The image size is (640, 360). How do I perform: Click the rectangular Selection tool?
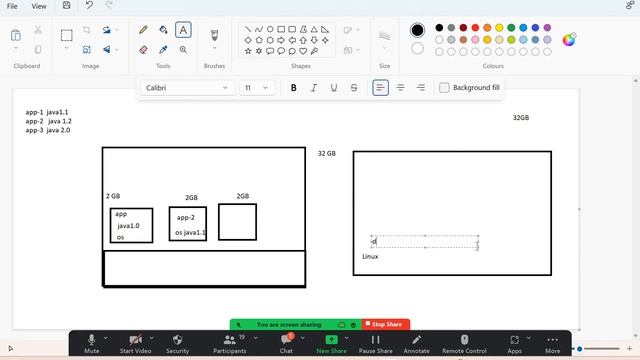click(x=67, y=36)
